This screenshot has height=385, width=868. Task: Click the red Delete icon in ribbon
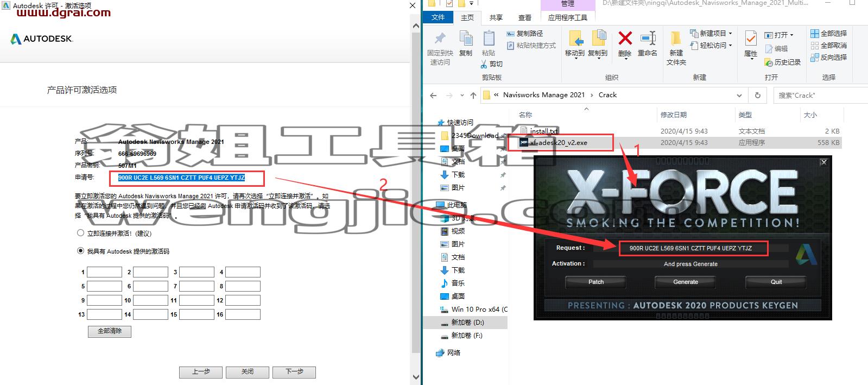[x=625, y=39]
